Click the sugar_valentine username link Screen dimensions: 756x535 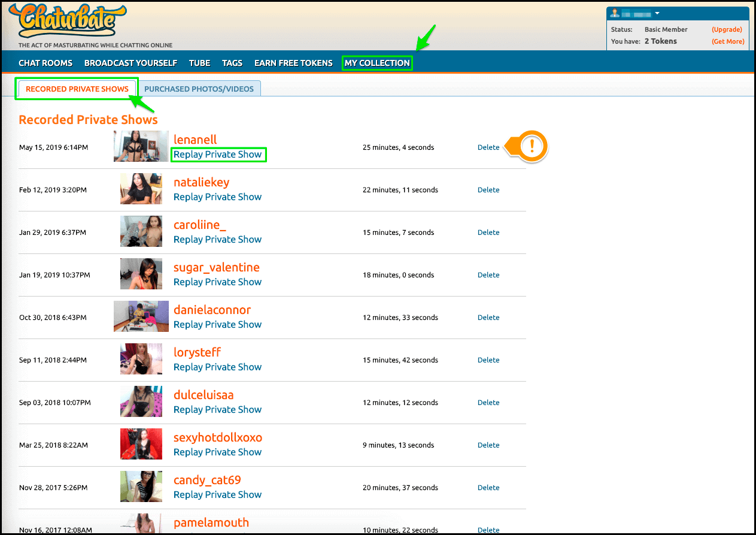[x=217, y=267]
